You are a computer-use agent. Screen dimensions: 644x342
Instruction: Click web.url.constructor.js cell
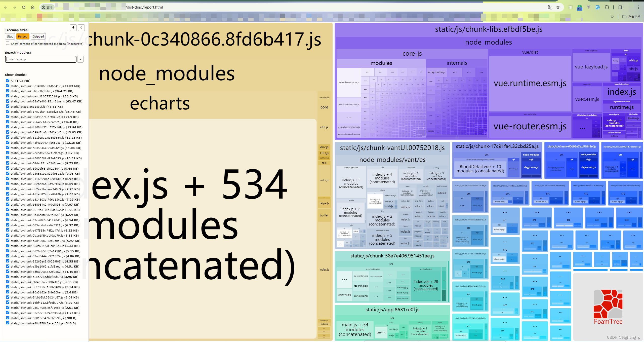(x=349, y=83)
